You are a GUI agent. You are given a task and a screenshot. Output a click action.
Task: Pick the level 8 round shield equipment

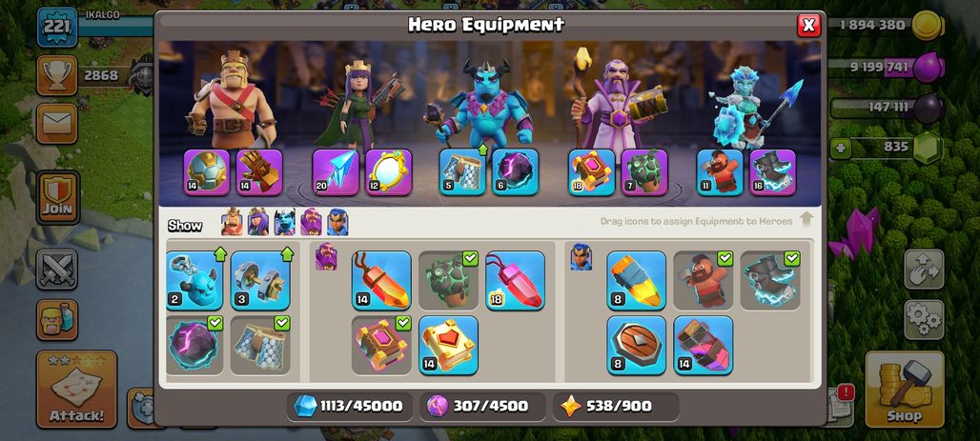point(636,345)
